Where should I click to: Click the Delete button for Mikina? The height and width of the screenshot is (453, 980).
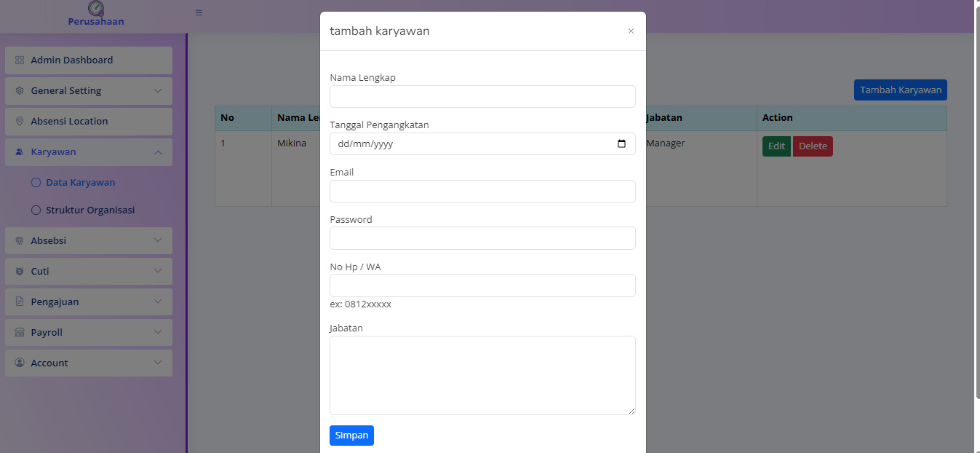[x=813, y=146]
